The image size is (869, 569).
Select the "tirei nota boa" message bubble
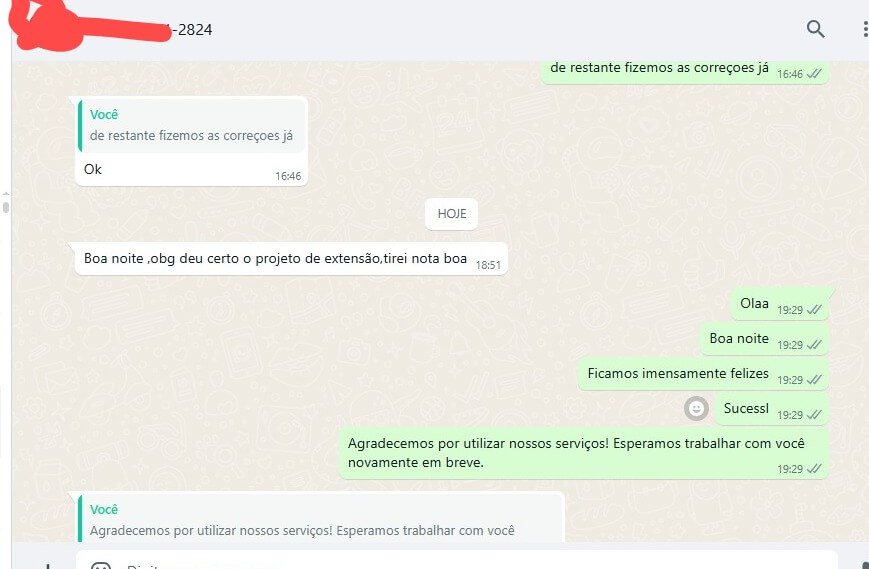[x=291, y=259]
